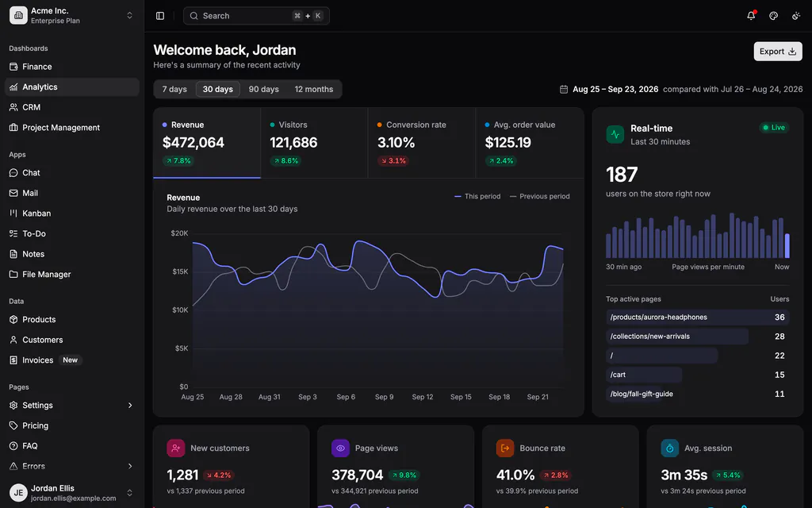812x508 pixels.
Task: Click the Customers person icon
Action: [x=13, y=340]
